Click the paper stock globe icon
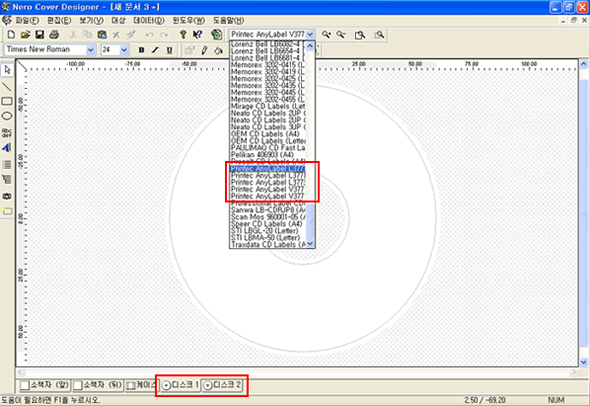 (216, 35)
